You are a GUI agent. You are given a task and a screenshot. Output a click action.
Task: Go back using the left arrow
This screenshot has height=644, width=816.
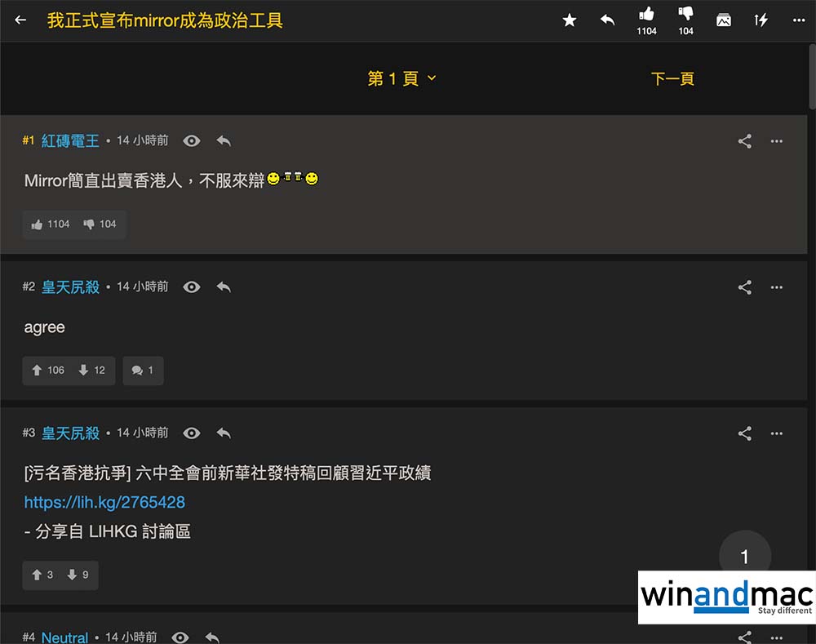pos(20,20)
